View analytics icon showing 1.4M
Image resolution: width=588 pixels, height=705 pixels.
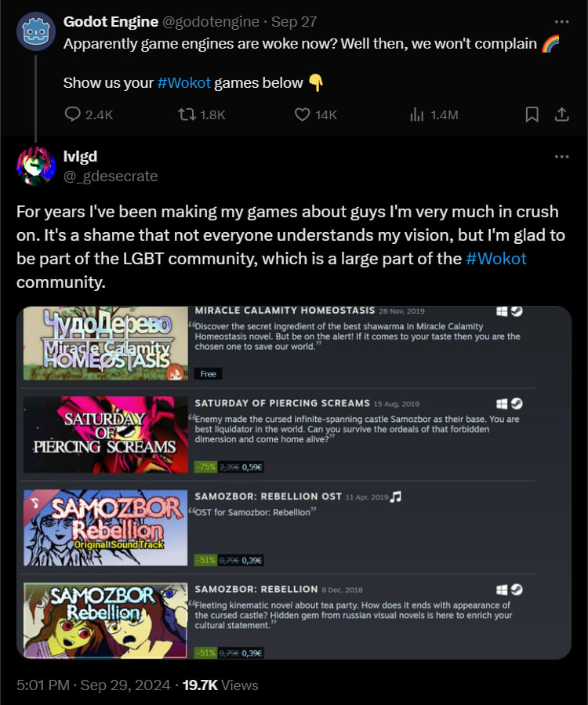[x=417, y=114]
